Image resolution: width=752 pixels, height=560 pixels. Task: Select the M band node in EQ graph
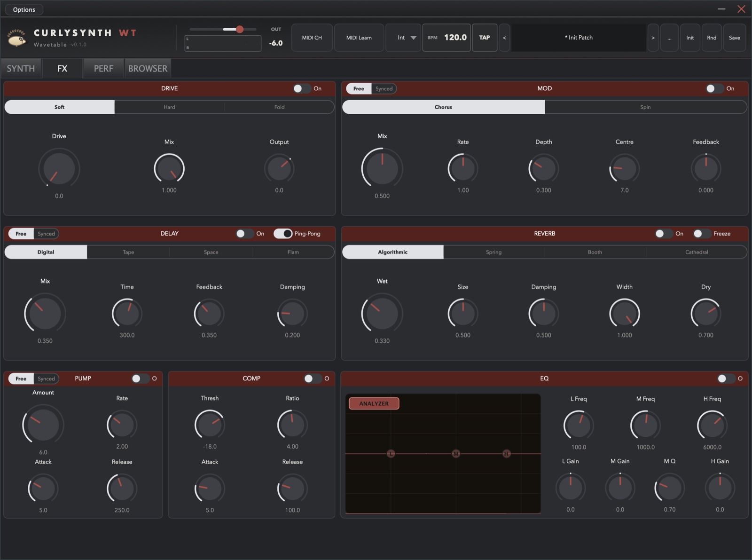(456, 454)
